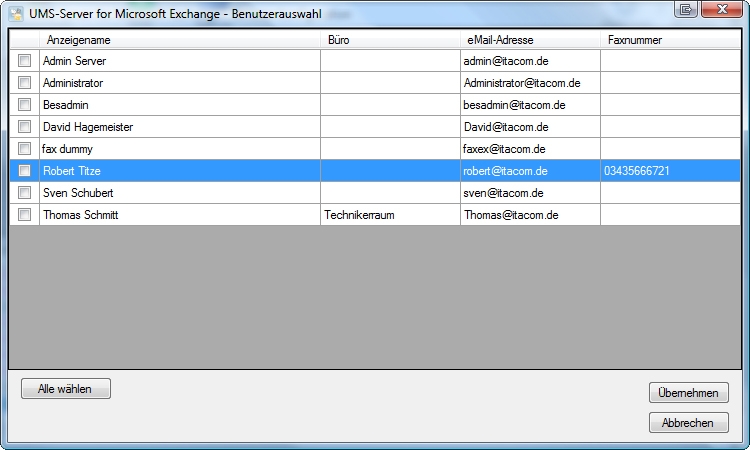Select the Technikerraum office cell

(390, 215)
